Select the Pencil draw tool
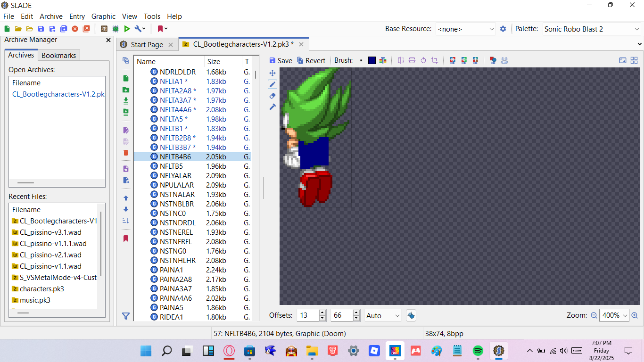The image size is (644, 362). pos(272,84)
